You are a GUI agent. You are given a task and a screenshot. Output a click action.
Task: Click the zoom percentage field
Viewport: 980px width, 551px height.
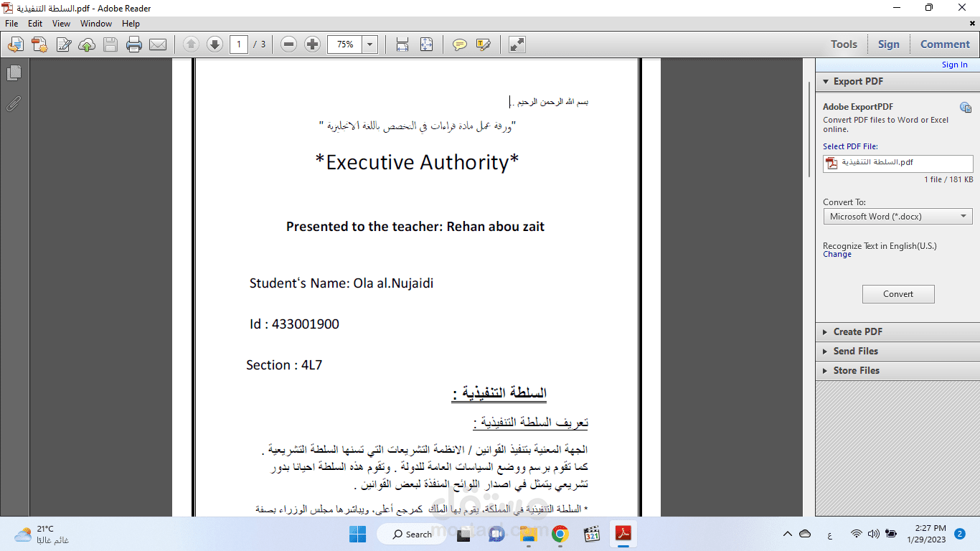[345, 44]
